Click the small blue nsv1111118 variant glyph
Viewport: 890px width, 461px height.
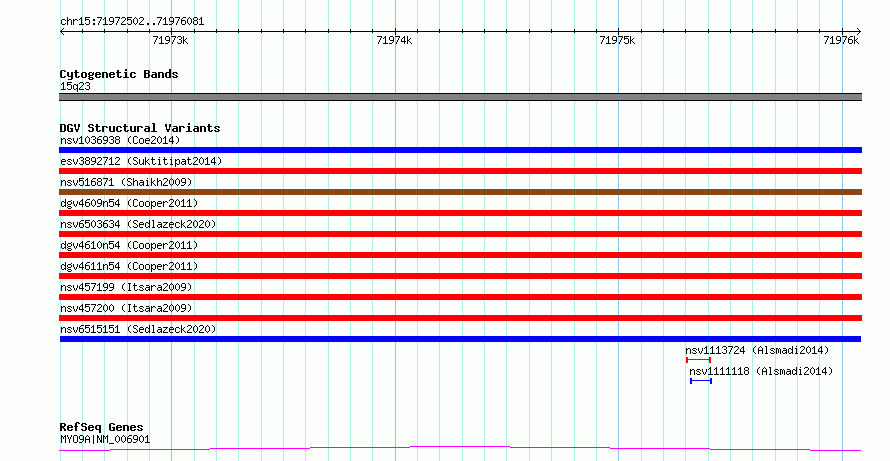701,381
